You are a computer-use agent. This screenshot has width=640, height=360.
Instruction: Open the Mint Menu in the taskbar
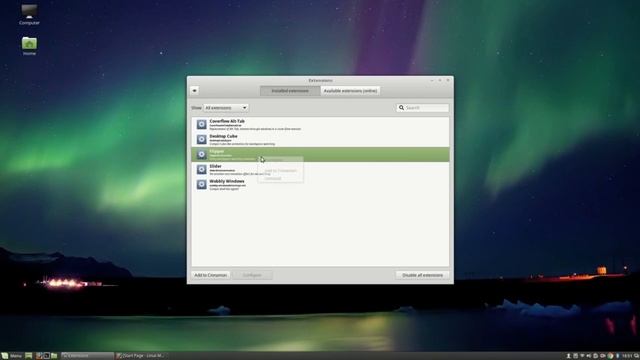(x=11, y=356)
